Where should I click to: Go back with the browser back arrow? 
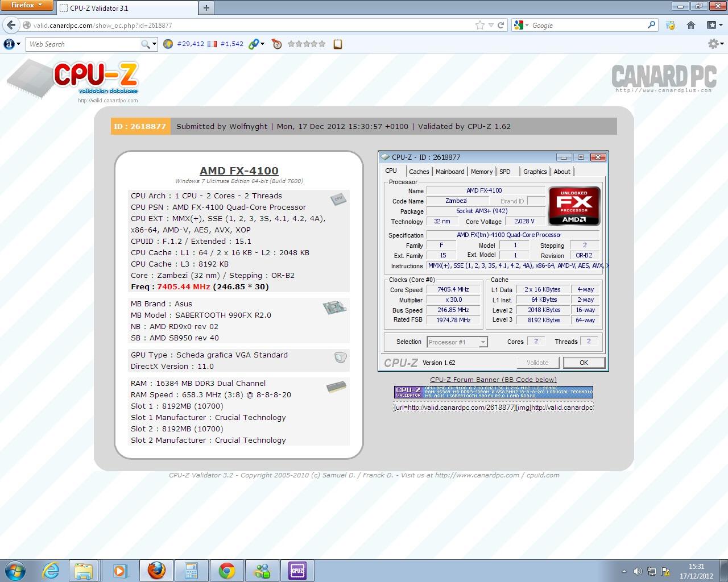(x=11, y=25)
